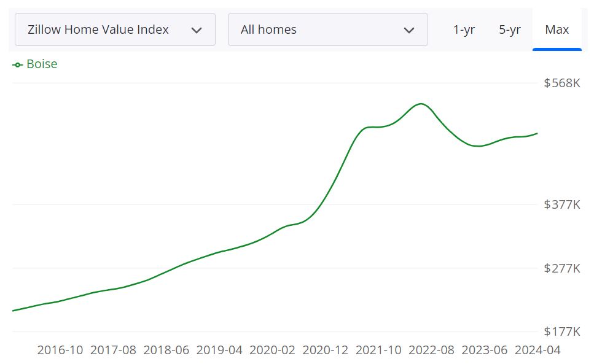The height and width of the screenshot is (364, 594).
Task: Open the All homes dropdown
Action: tap(327, 29)
